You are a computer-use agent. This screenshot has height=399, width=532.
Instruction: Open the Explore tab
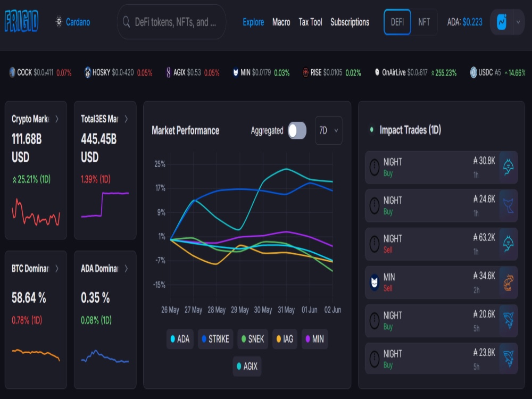(x=253, y=22)
